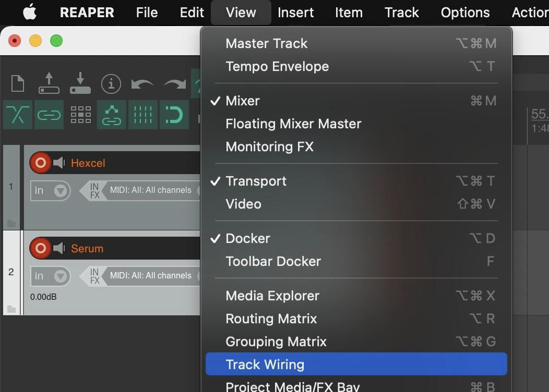
Task: Toggle ripple editing grid icon
Action: 80,115
